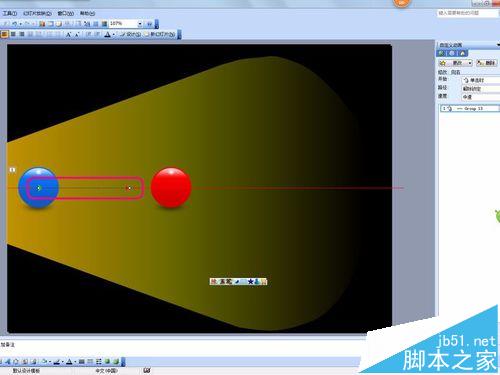The width and height of the screenshot is (500, 375).
Task: Click the 新幻灯片 new slide button
Action: point(160,34)
